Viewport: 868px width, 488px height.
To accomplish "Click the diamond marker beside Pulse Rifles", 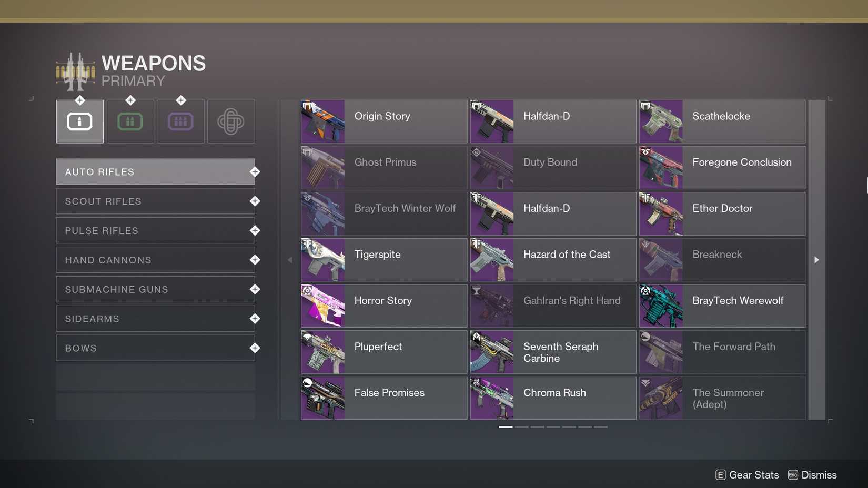I will pyautogui.click(x=255, y=231).
